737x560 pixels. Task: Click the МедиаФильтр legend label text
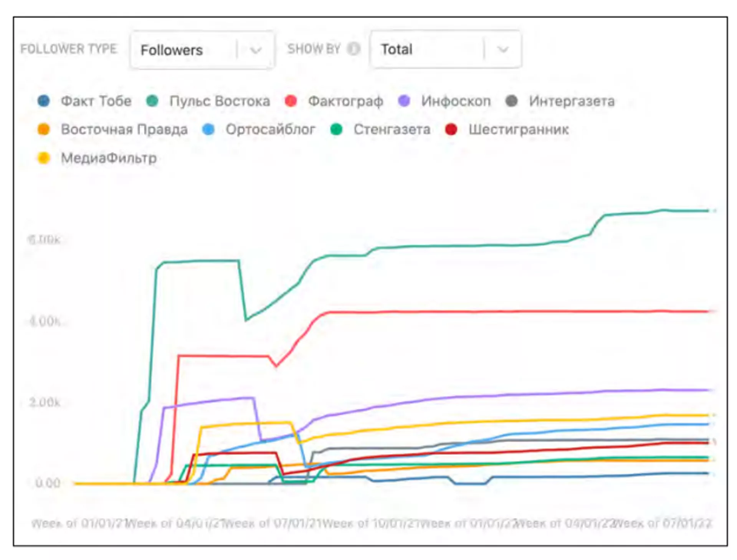[x=109, y=158]
